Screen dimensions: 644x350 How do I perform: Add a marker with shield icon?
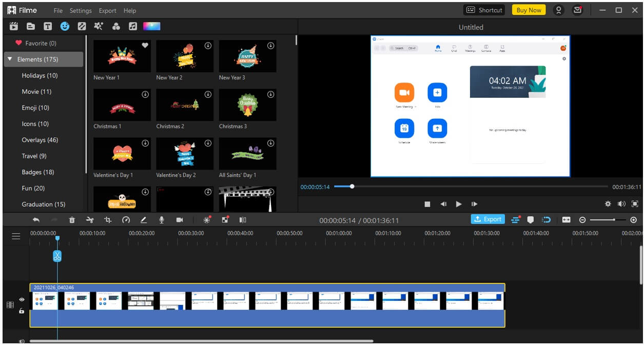(x=531, y=220)
